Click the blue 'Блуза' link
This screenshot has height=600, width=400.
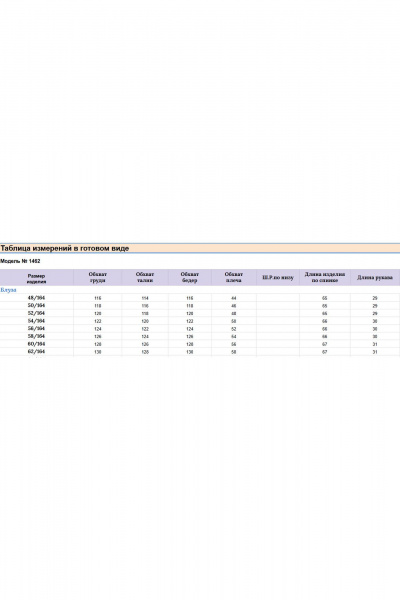click(8, 290)
